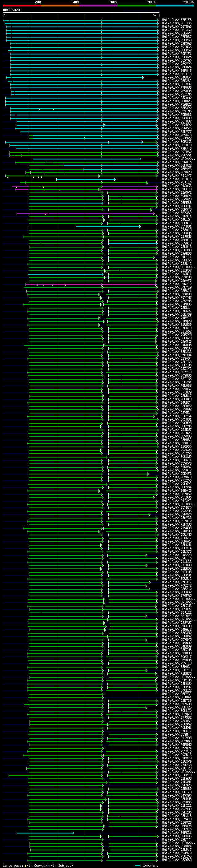Open hit UniRef100_B5Y3S9
Screen dimensions: 197x868
click(x=177, y=213)
